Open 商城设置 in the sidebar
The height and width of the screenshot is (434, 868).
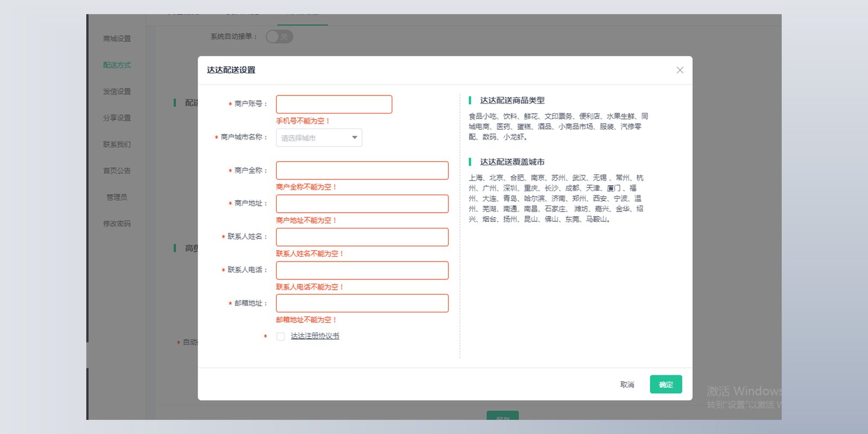pyautogui.click(x=117, y=39)
